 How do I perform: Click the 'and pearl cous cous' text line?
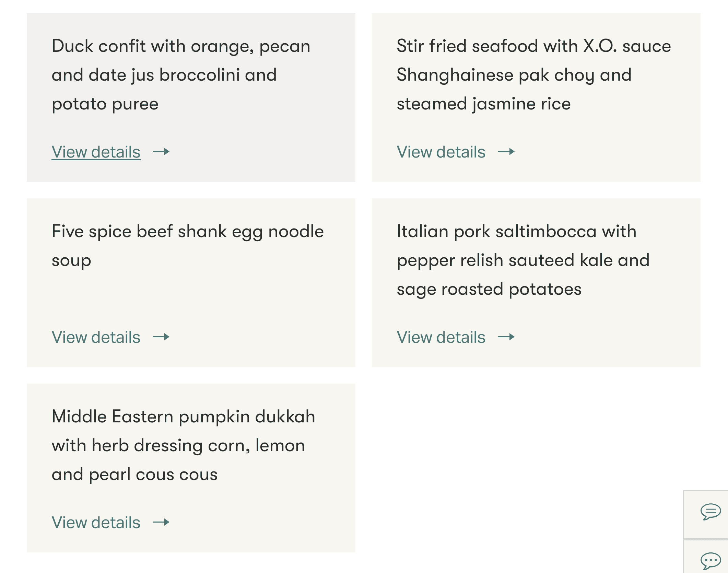(134, 474)
